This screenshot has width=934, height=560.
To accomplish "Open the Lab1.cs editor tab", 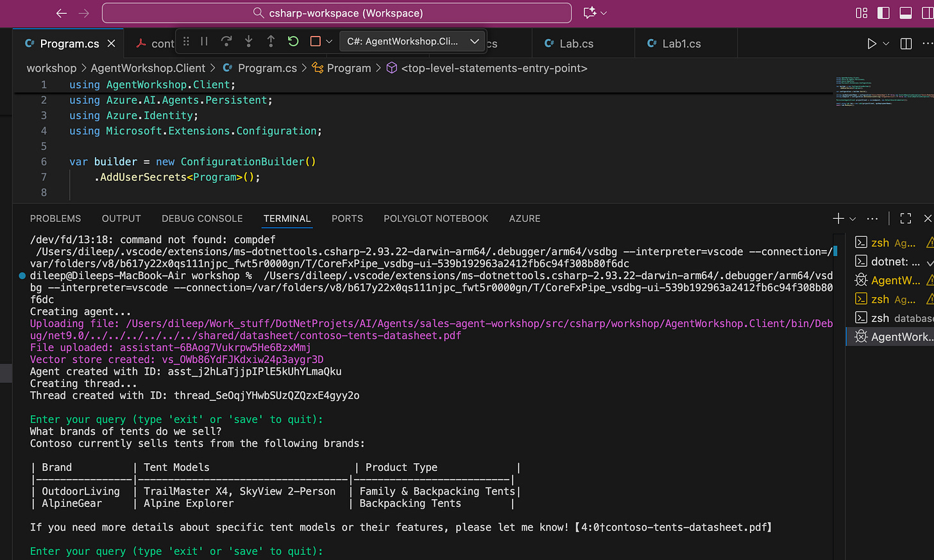I will pyautogui.click(x=681, y=44).
